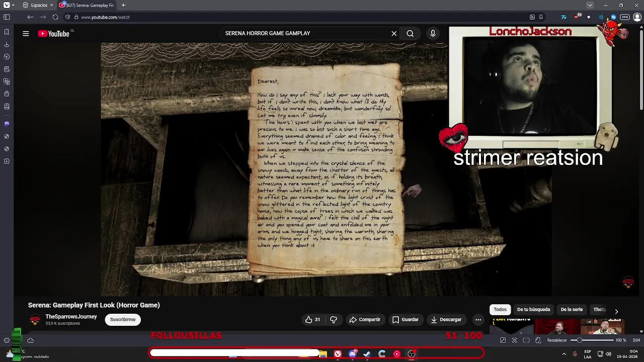Open TheSparrowsJourney channel avatar

click(35, 320)
